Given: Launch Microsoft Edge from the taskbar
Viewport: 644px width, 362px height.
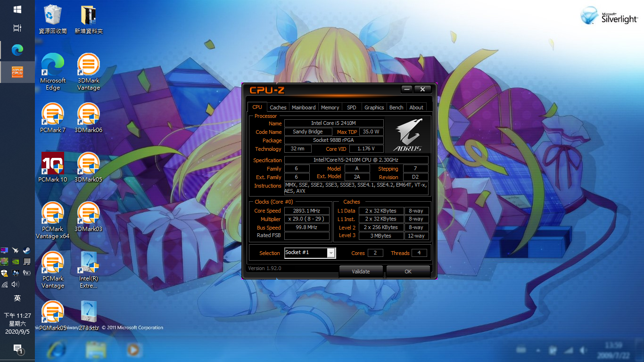Looking at the screenshot, I should 17,50.
